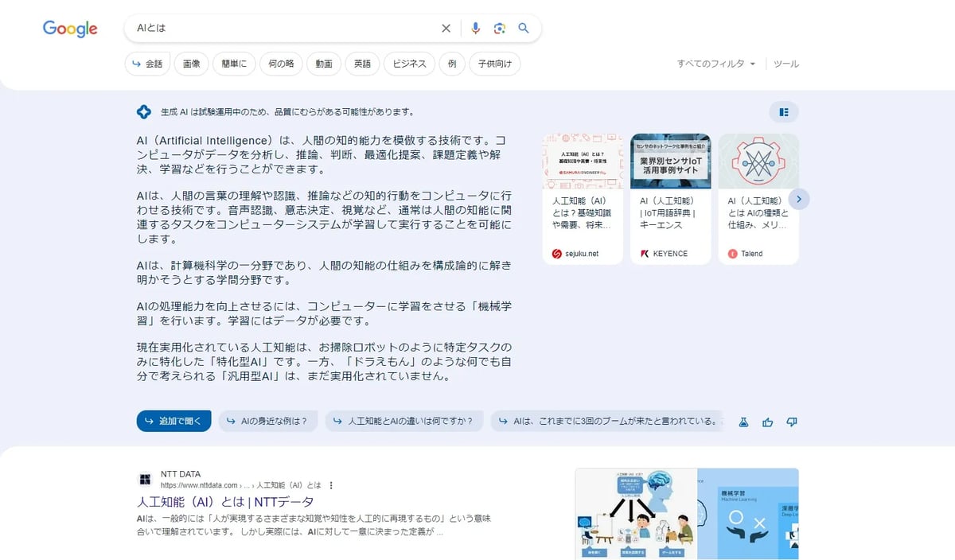Select the 例 filter chip
Screen dimensions: 955x560
[451, 64]
